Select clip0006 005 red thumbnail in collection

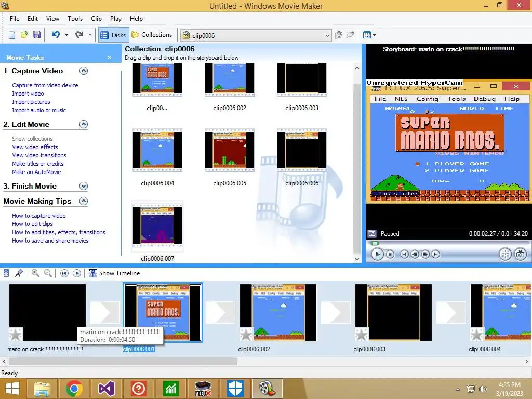(229, 150)
